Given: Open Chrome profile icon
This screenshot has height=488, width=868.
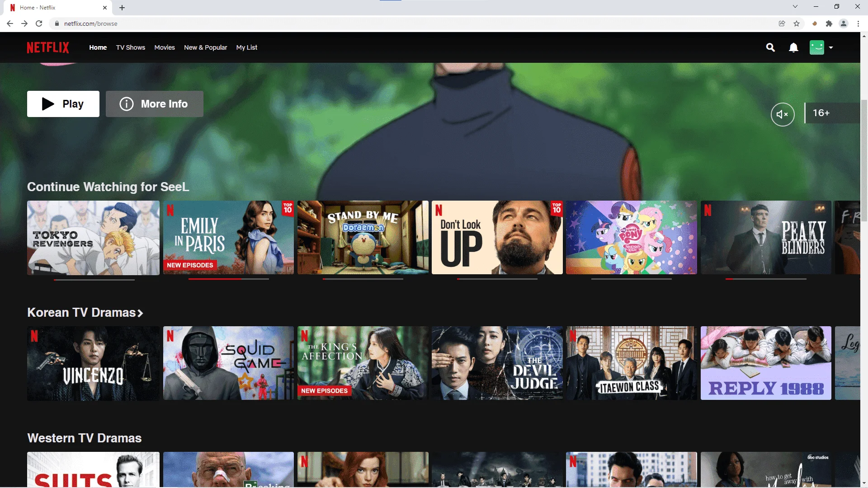Looking at the screenshot, I should point(844,23).
